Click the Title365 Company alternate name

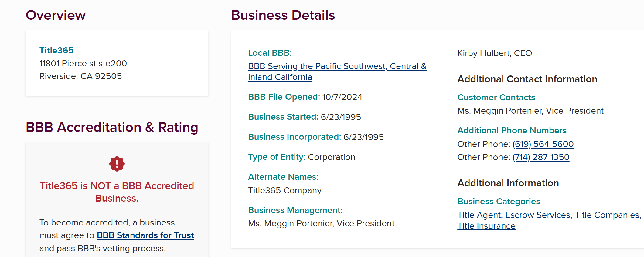pos(285,190)
